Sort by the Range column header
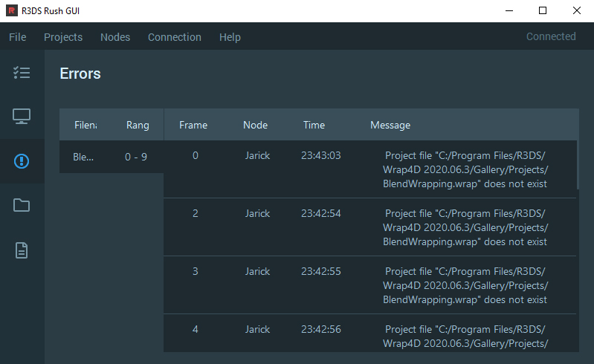This screenshot has height=364, width=594. 138,125
